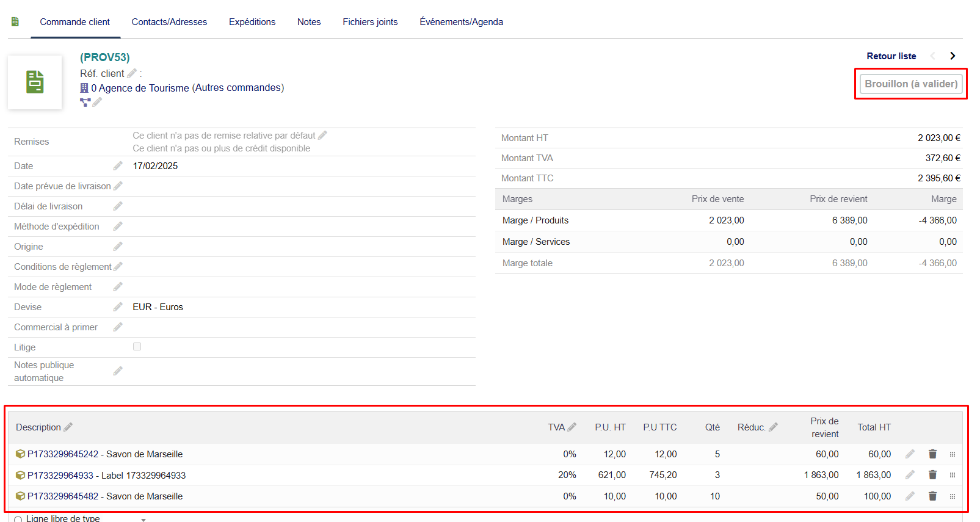Edit Notes publique automatique pencil
This screenshot has height=522, width=980.
[x=118, y=371]
